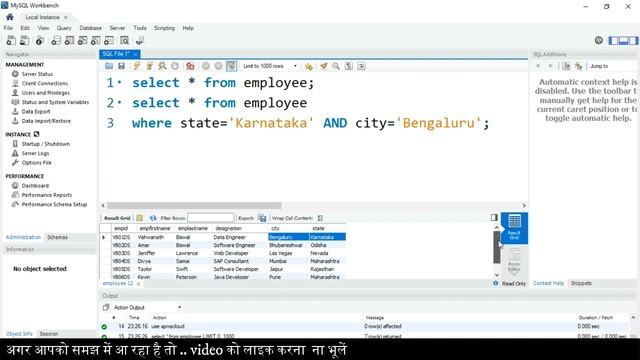The image size is (640, 360).
Task: Click editor horizontal scrollbar
Action: pos(194,205)
